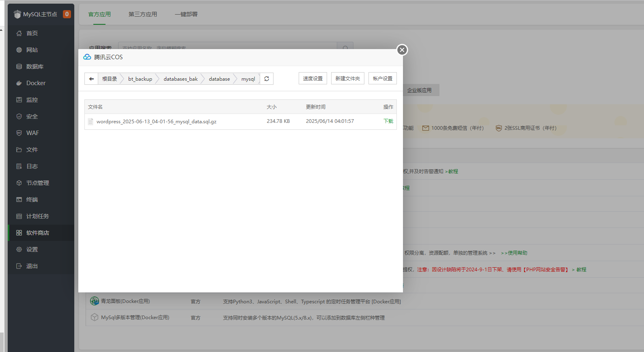644x352 pixels.
Task: Switch to 第三方应用 tab
Action: point(143,14)
